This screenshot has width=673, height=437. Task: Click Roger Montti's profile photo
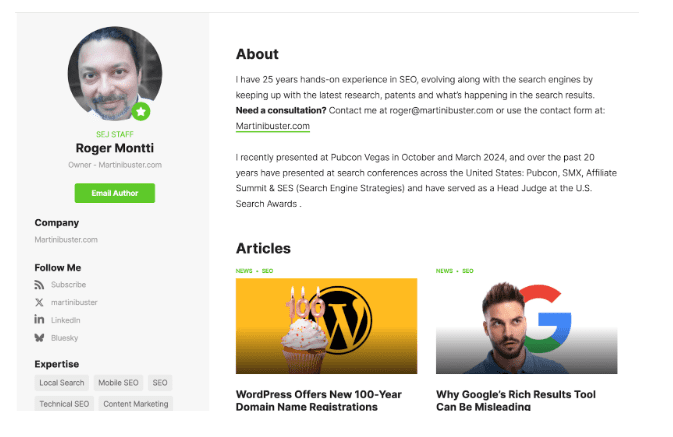[115, 73]
